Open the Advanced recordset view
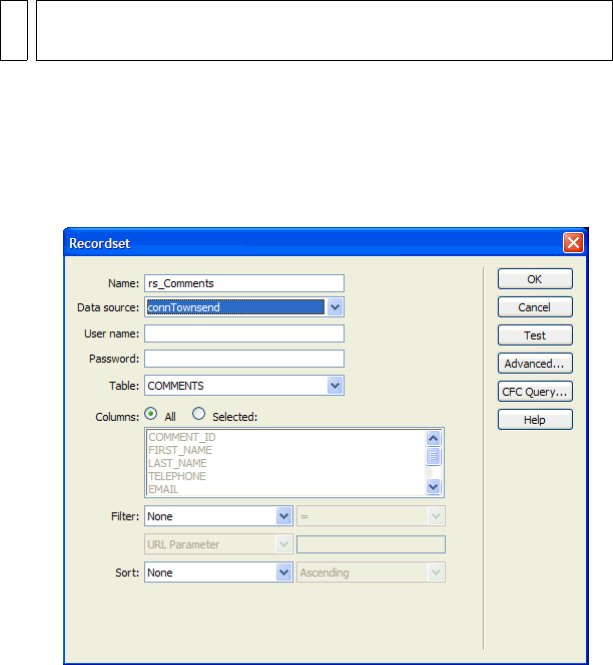 click(x=535, y=363)
